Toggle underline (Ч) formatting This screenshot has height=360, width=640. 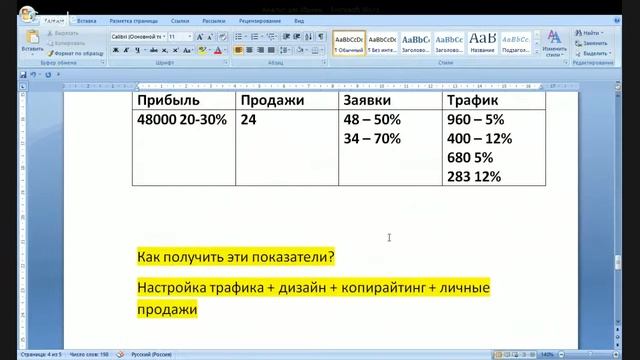click(137, 50)
